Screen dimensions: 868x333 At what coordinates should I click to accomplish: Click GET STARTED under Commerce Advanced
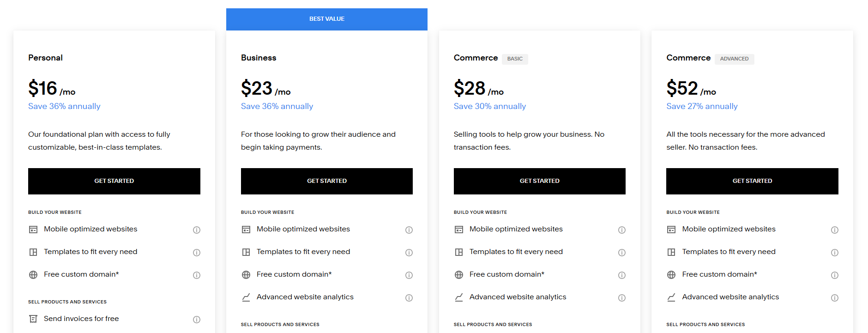[x=752, y=181]
